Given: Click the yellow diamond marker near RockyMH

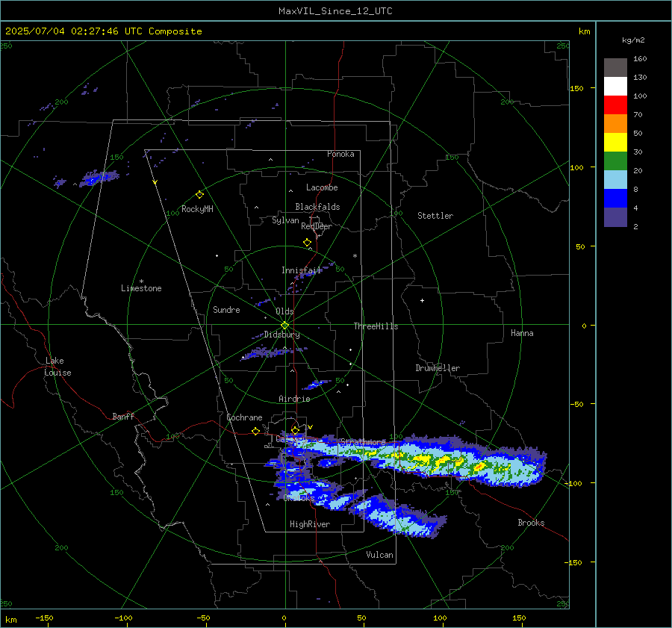Looking at the screenshot, I should pyautogui.click(x=199, y=195).
